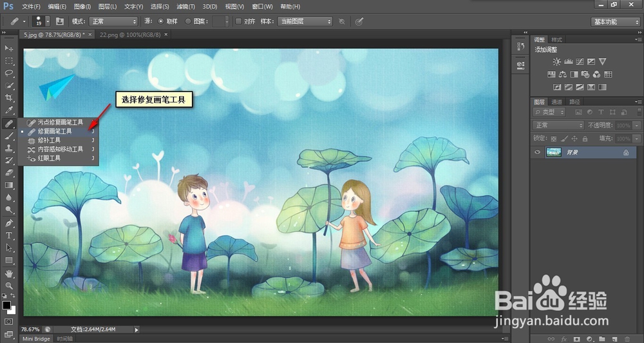
Task: Select the Hand tool
Action: (x=8, y=273)
